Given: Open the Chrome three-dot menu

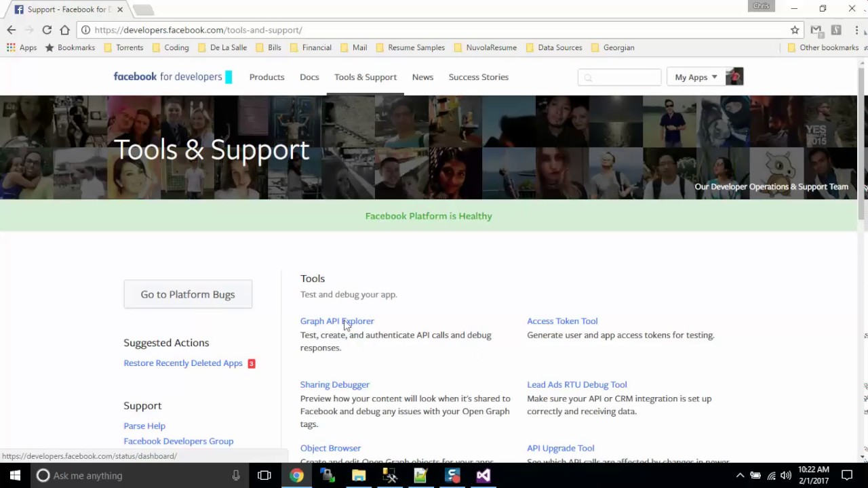Looking at the screenshot, I should tap(856, 30).
